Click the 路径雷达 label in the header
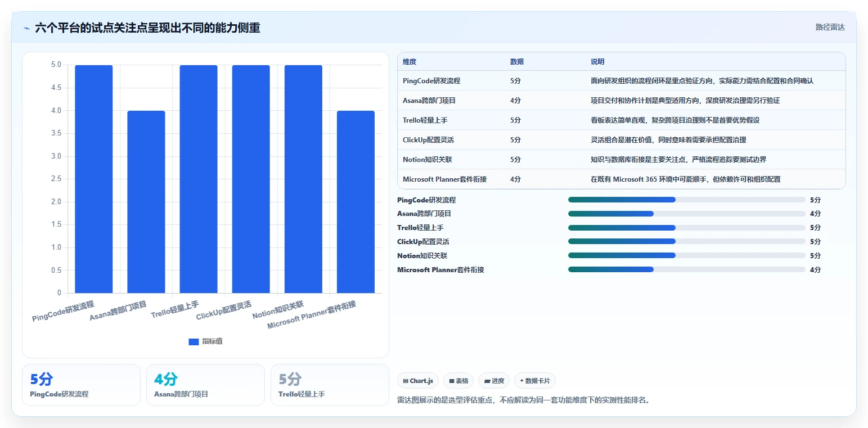This screenshot has width=868, height=428. (x=830, y=27)
